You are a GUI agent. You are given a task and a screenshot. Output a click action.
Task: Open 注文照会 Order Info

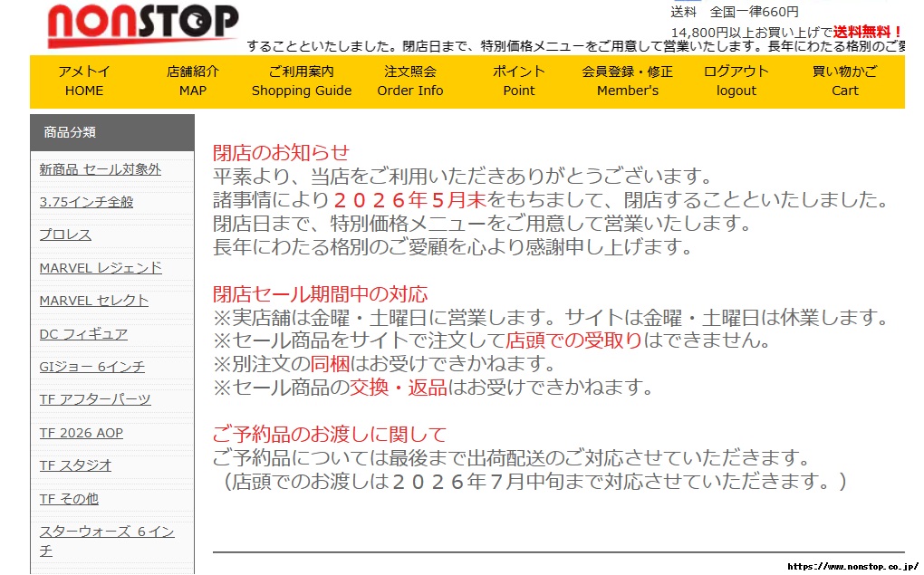tap(410, 81)
